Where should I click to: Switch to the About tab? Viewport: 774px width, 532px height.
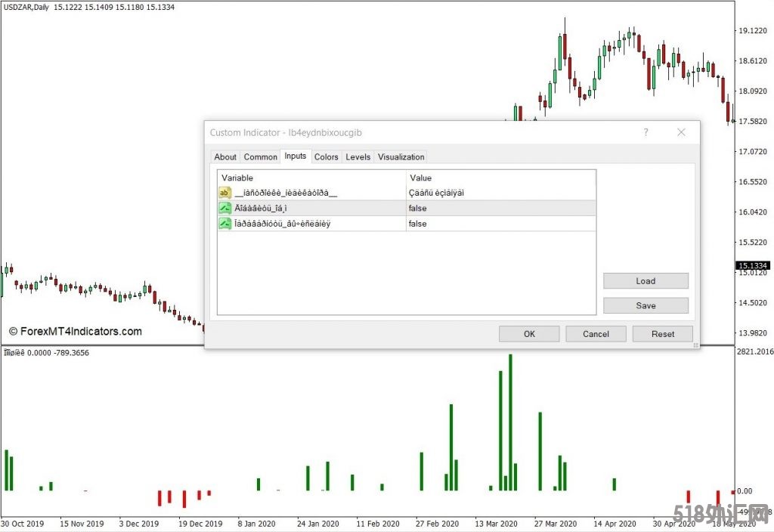[225, 157]
